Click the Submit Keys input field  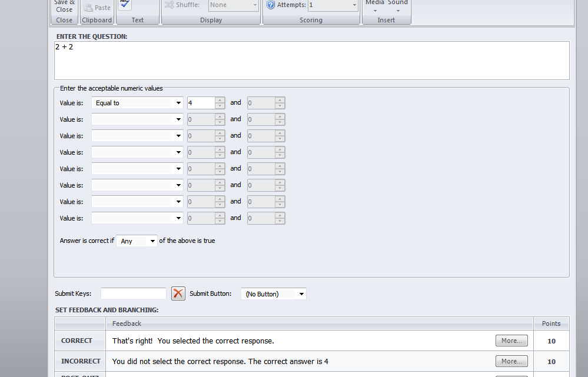[x=134, y=293]
